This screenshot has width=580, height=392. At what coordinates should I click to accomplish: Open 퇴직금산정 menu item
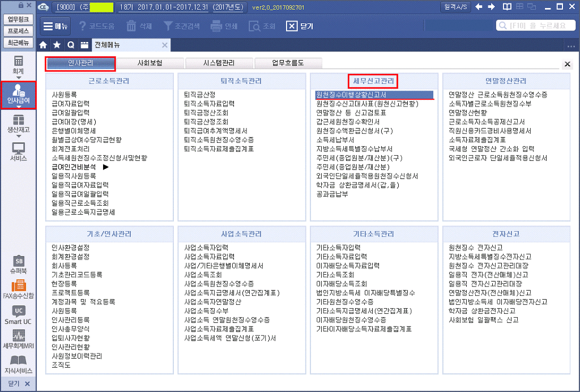200,95
